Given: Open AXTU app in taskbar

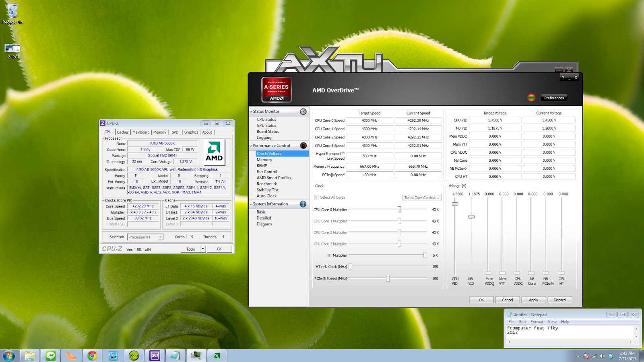Looking at the screenshot, I should click(134, 356).
